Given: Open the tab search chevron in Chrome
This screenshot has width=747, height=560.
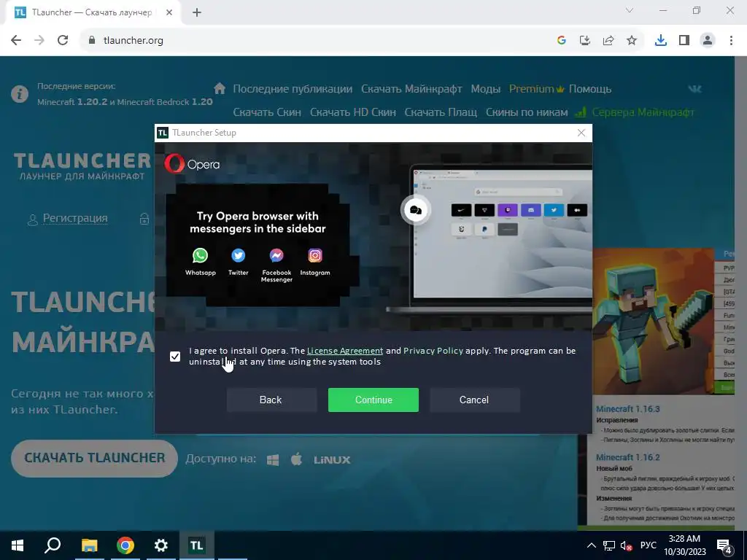Looking at the screenshot, I should tap(630, 10).
